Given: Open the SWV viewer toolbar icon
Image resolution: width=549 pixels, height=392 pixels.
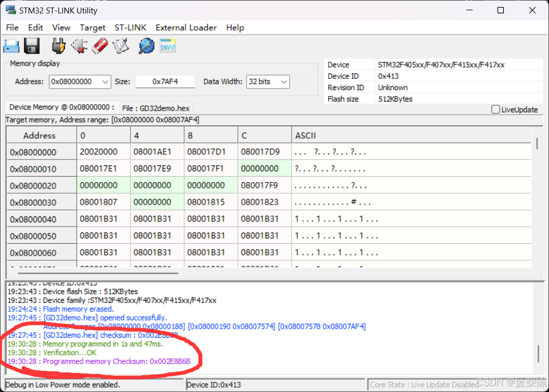Looking at the screenshot, I should [x=168, y=46].
